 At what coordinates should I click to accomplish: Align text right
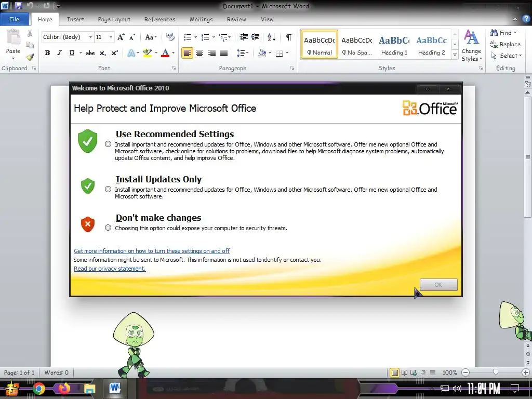click(212, 53)
